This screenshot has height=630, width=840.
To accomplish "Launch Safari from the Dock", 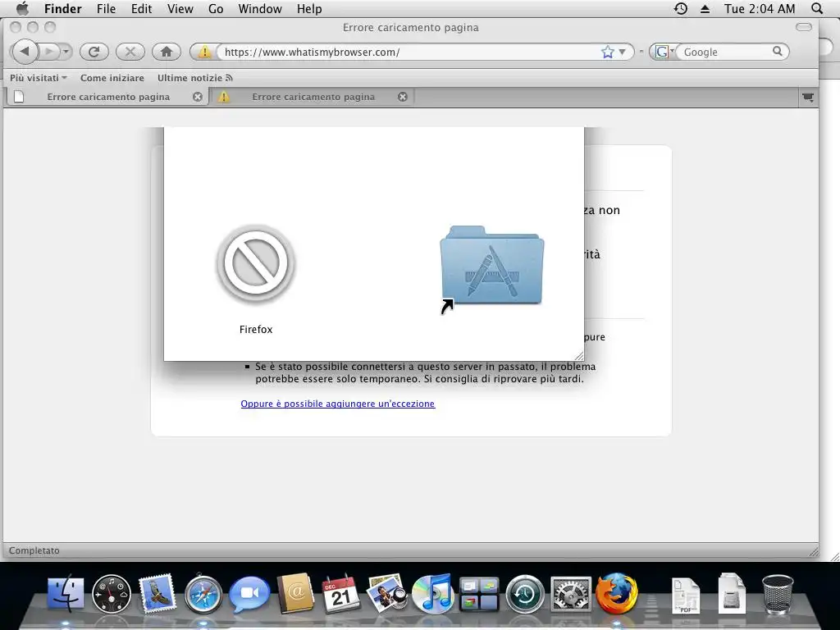I will point(203,594).
